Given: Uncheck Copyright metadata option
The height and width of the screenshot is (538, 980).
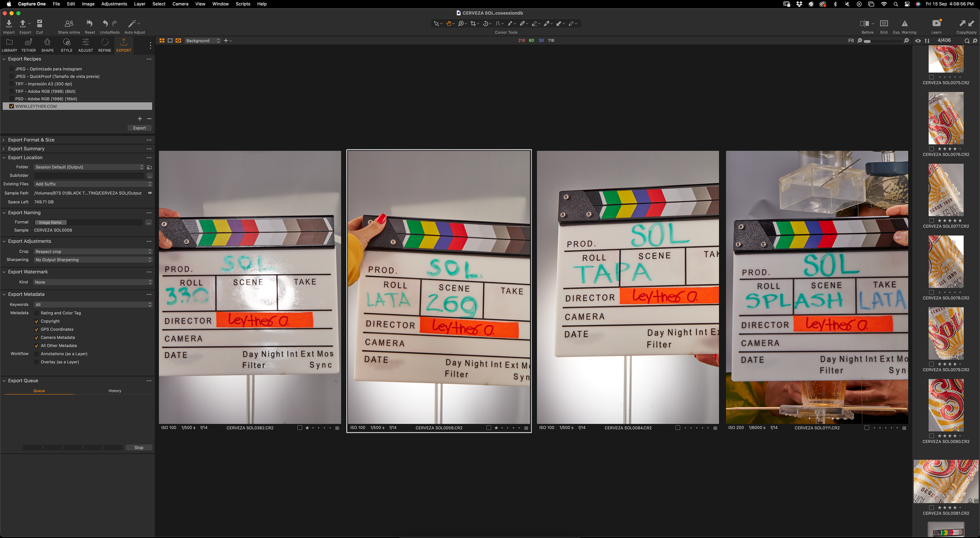Looking at the screenshot, I should click(x=36, y=321).
